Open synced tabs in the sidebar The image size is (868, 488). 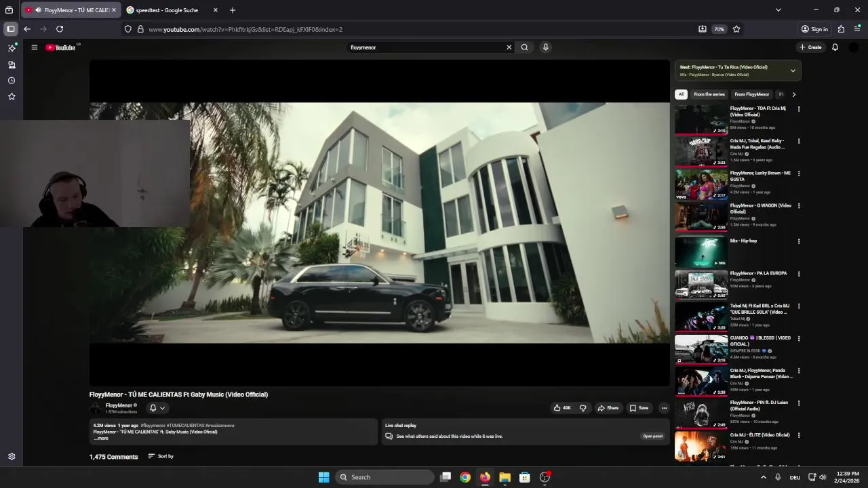(x=12, y=64)
